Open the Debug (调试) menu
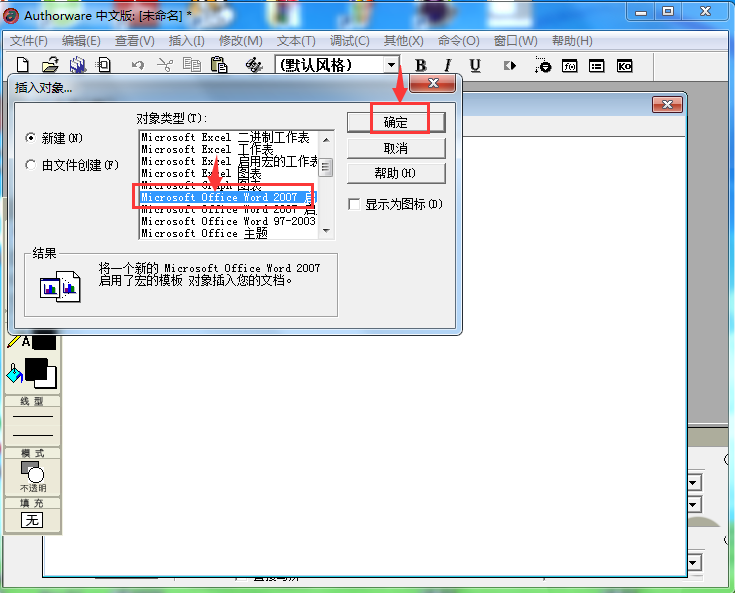Viewport: 735px width, 593px height. (350, 41)
